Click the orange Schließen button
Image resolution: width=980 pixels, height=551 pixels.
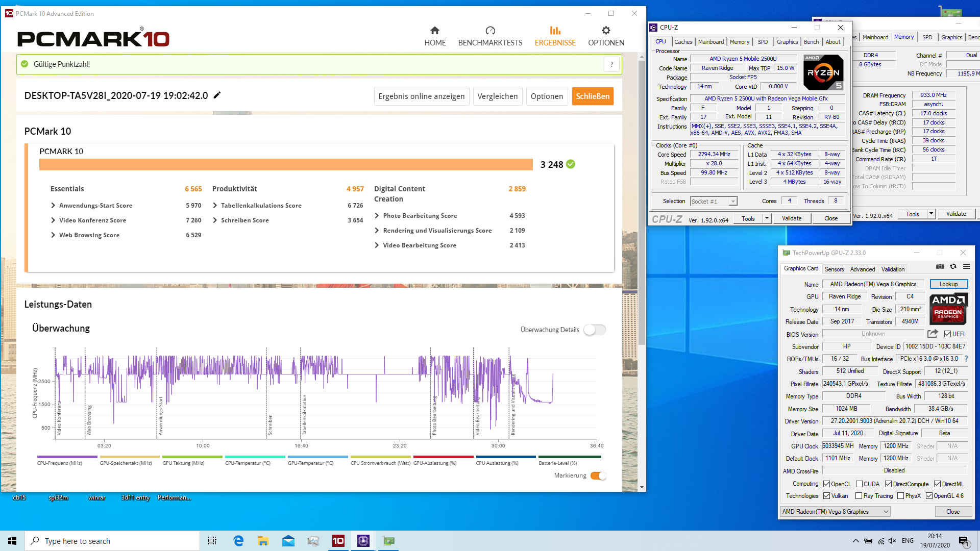point(593,96)
